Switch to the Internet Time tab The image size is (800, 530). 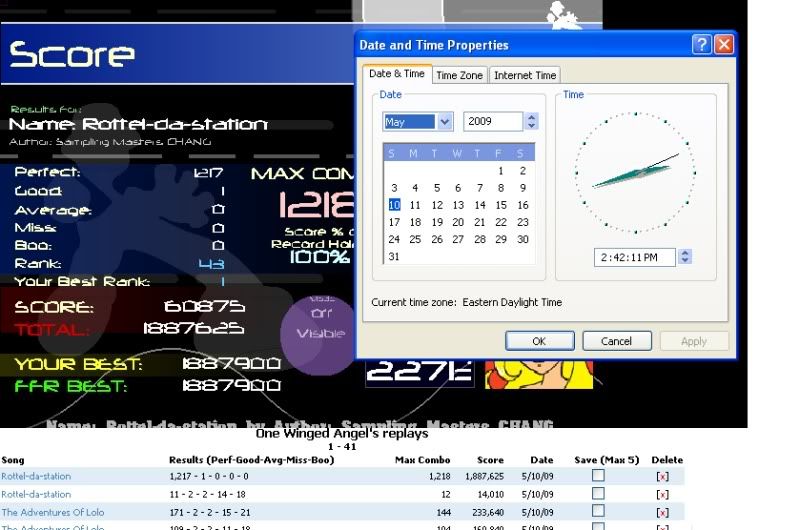tap(525, 75)
